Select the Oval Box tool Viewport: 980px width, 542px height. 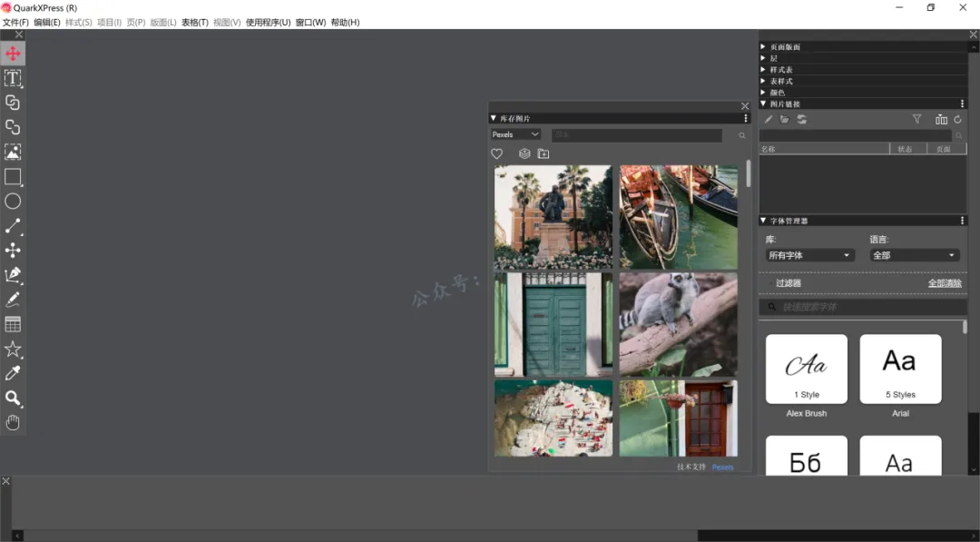[13, 202]
